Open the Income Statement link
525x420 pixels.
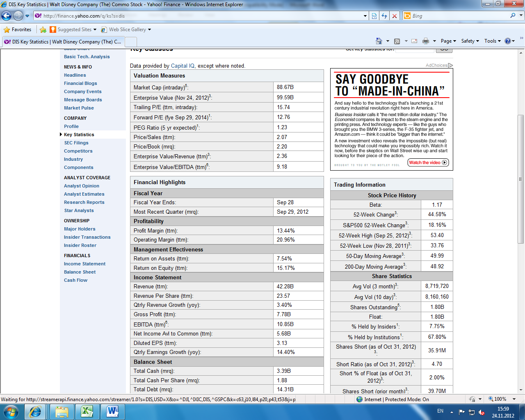(x=85, y=264)
